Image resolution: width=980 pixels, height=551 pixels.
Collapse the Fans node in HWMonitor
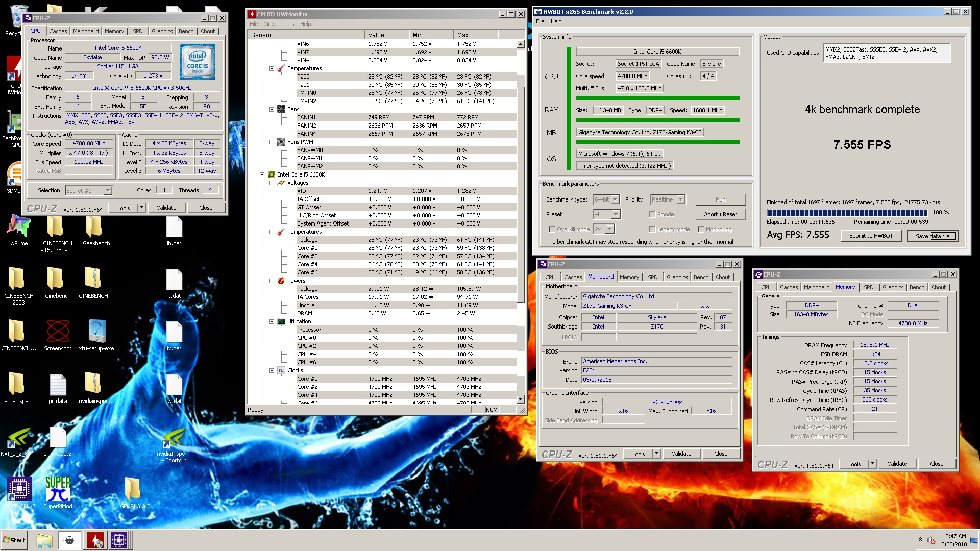272,109
